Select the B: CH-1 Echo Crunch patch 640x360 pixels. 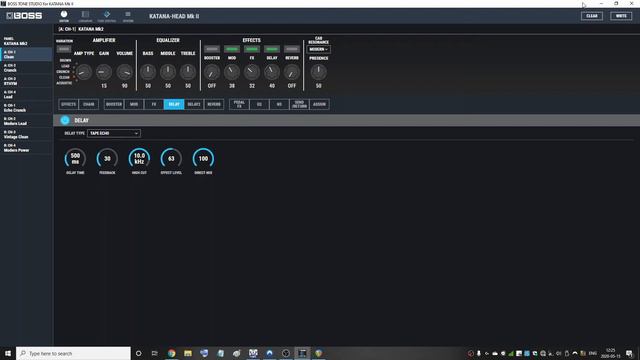click(x=26, y=108)
